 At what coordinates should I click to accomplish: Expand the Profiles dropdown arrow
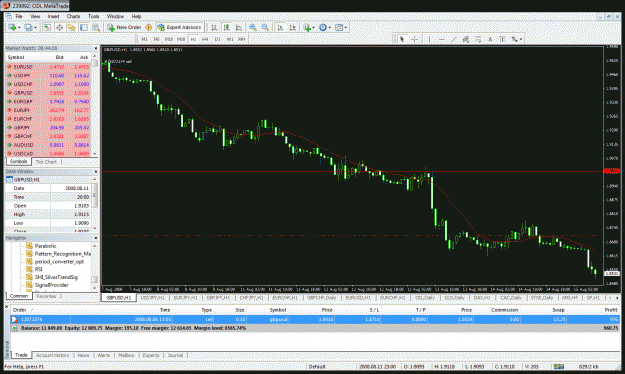[x=35, y=28]
